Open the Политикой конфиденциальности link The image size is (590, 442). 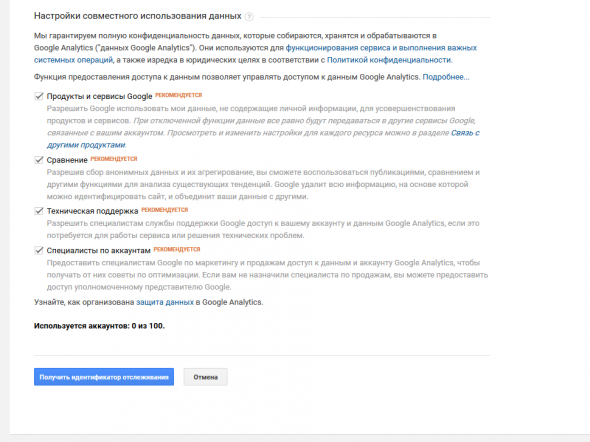[x=389, y=60]
